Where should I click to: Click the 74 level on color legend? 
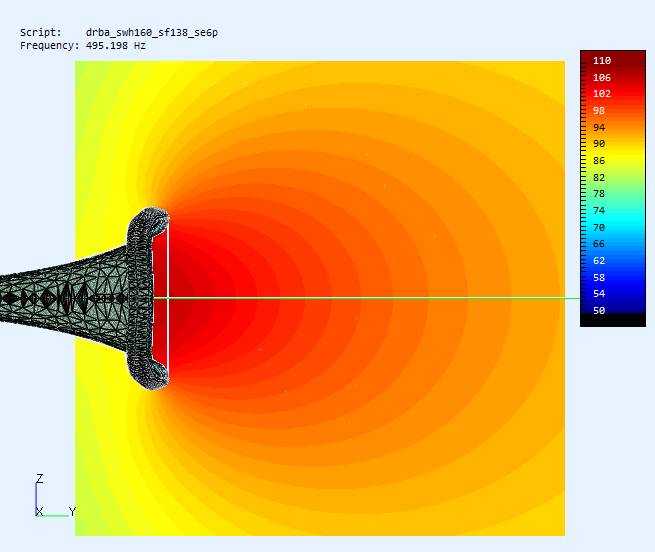click(x=599, y=210)
